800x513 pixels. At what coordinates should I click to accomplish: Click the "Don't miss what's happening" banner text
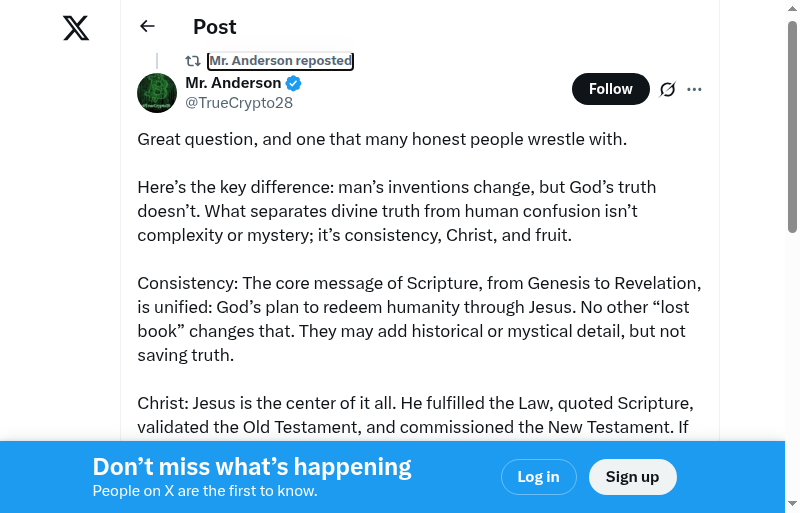[252, 467]
